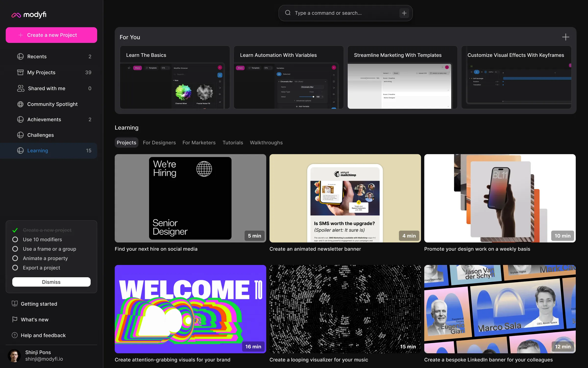The width and height of the screenshot is (588, 368).
Task: Click the Help and feedback question icon
Action: (15, 335)
